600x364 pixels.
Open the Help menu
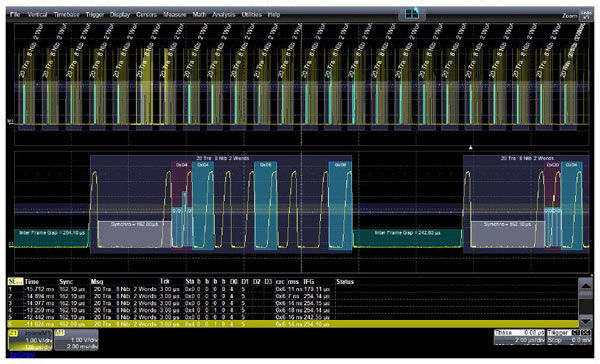[x=274, y=15]
